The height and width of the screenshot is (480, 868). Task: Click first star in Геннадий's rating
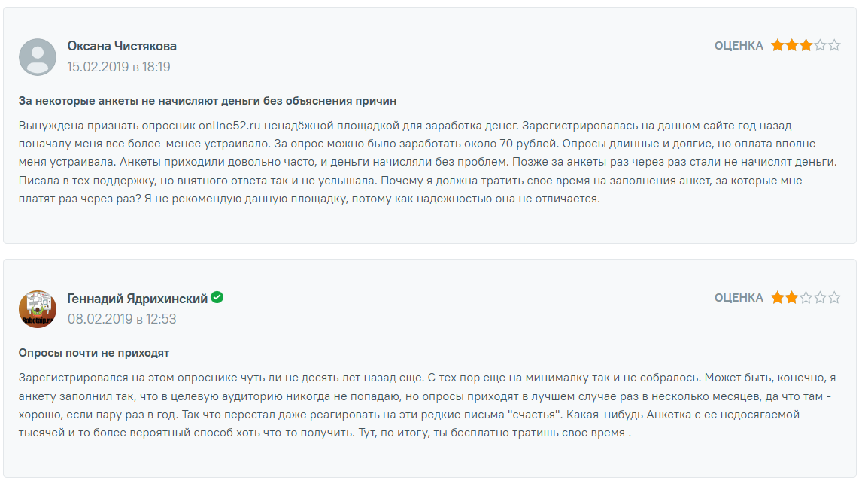(x=778, y=298)
